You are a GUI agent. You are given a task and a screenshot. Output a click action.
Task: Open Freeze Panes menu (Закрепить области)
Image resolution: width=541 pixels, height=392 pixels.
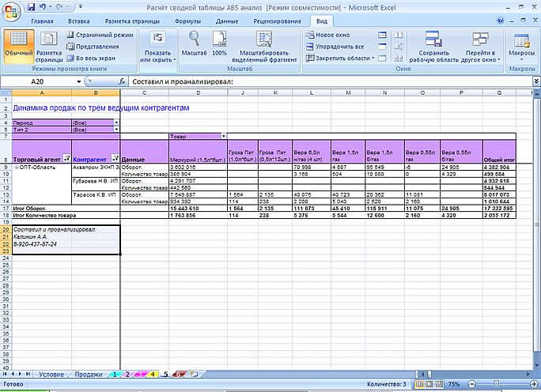click(340, 58)
